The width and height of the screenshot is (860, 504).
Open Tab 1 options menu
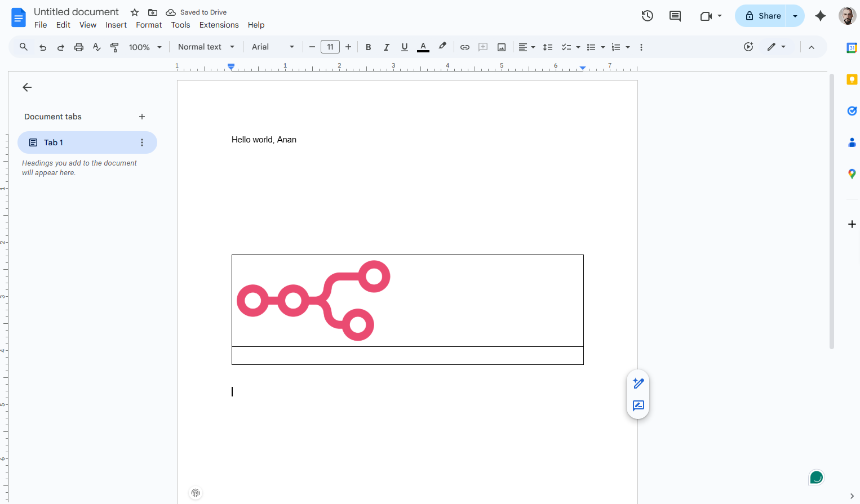click(x=142, y=142)
